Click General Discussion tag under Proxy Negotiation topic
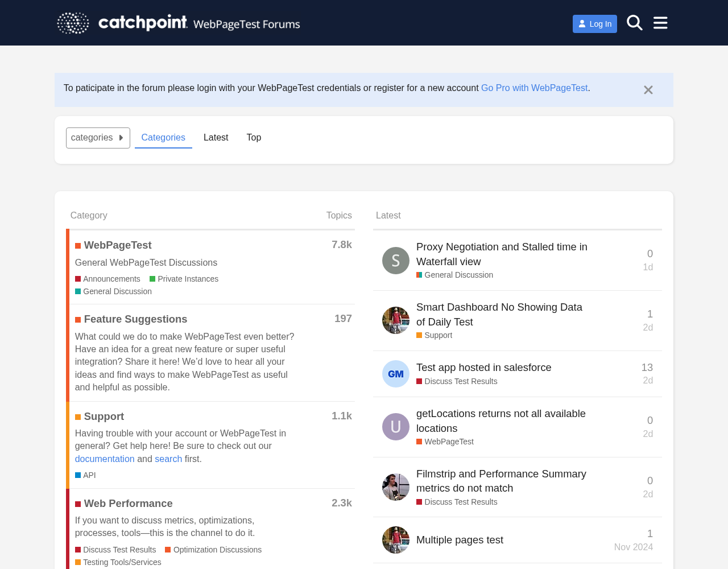728x569 pixels. click(455, 275)
